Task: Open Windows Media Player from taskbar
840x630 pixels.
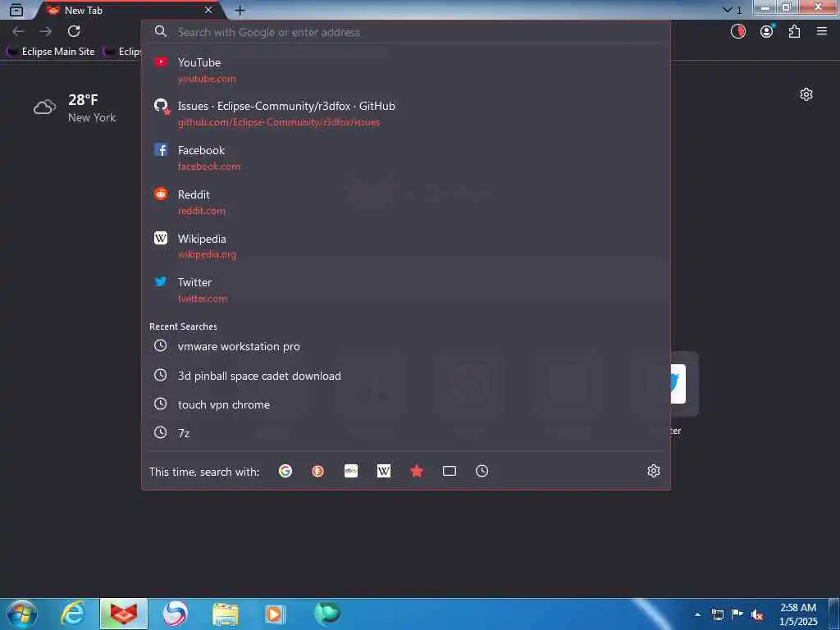Action: click(276, 614)
